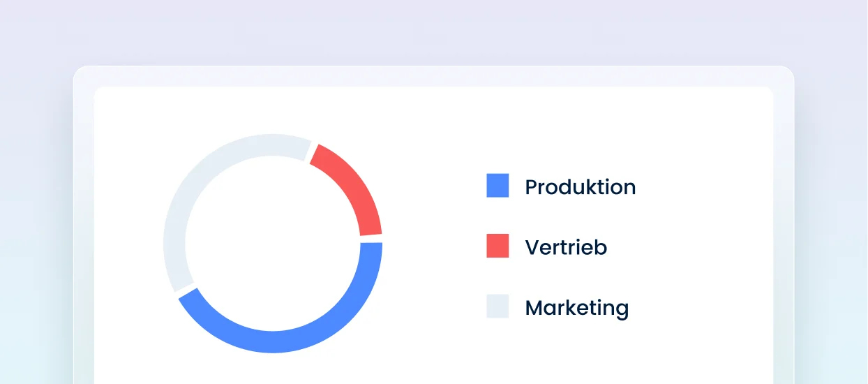The height and width of the screenshot is (384, 868).
Task: Click the white area above the Produktion label
Action: coord(580,136)
